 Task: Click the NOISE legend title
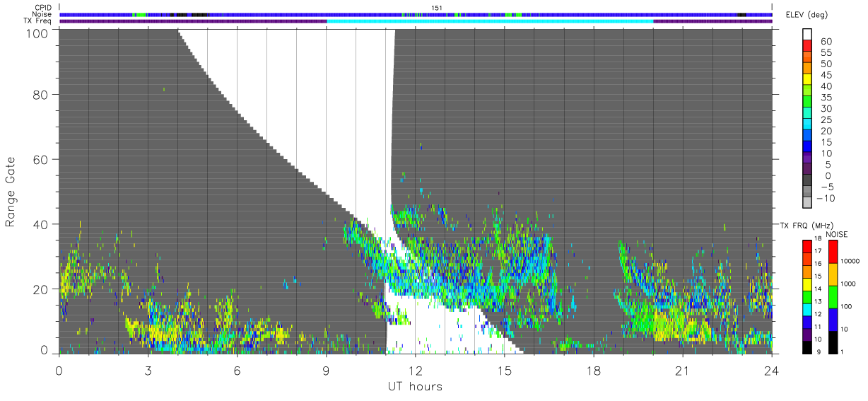point(837,234)
